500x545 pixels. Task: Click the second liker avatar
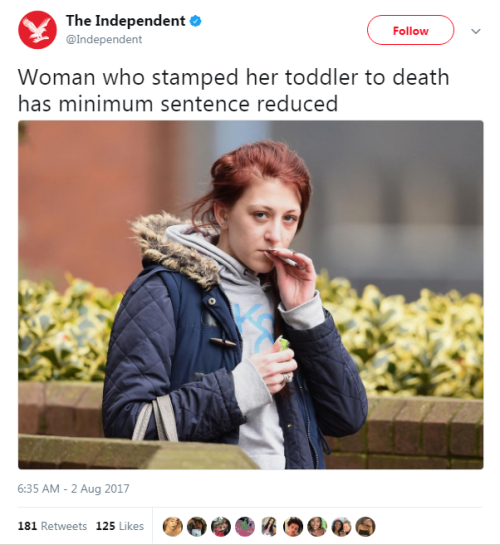click(x=197, y=527)
